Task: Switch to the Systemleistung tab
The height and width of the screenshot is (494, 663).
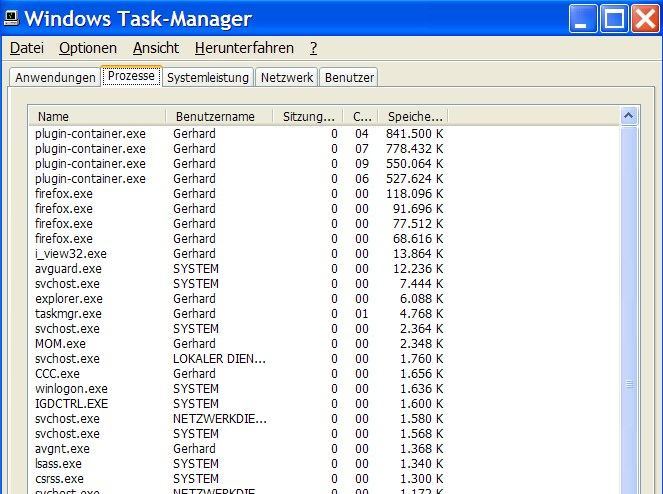Action: [x=208, y=77]
